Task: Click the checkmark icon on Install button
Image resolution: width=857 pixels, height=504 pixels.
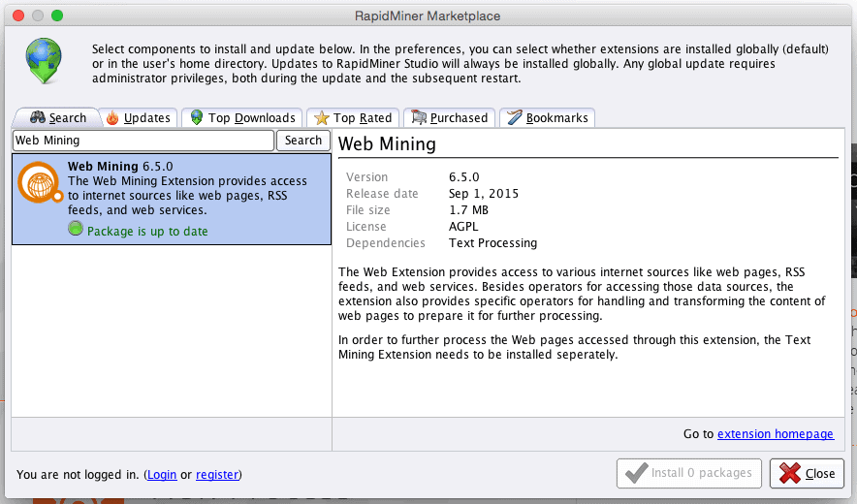Action: (636, 473)
